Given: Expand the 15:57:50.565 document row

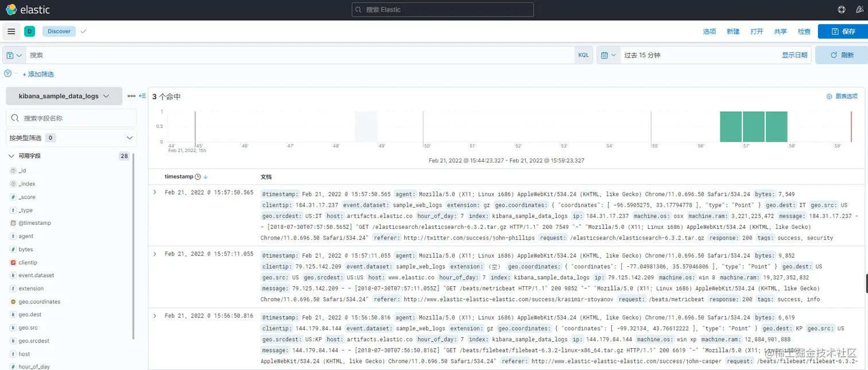Looking at the screenshot, I should [x=155, y=192].
